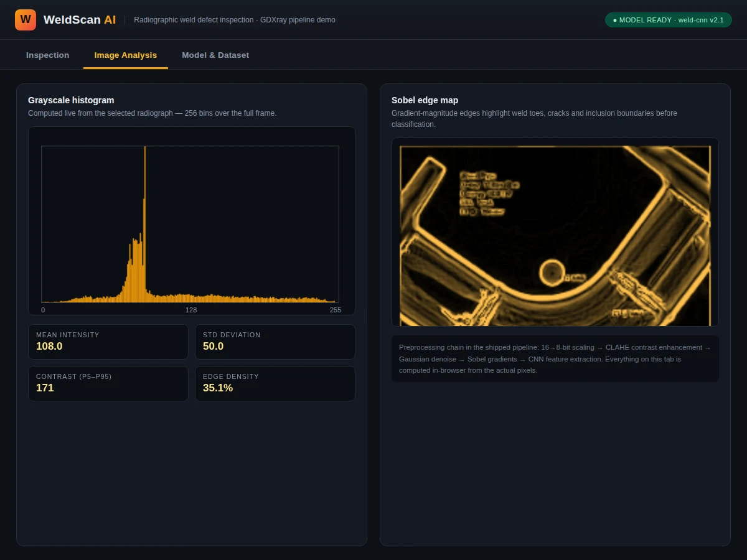The width and height of the screenshot is (747, 560).
Task: Click the GDXray pipeline demo subtitle
Action: pyautogui.click(x=235, y=20)
